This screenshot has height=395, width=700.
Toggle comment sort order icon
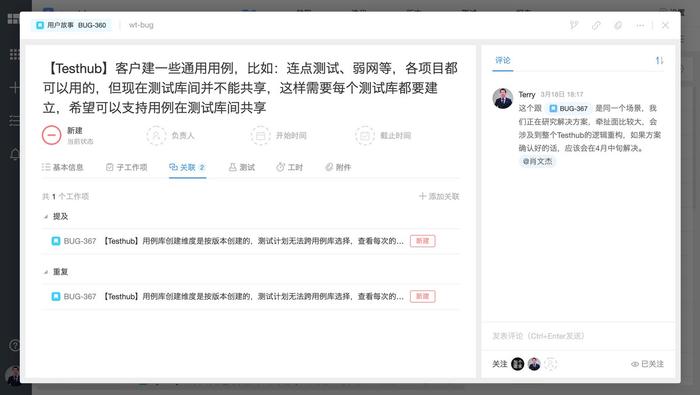point(659,60)
